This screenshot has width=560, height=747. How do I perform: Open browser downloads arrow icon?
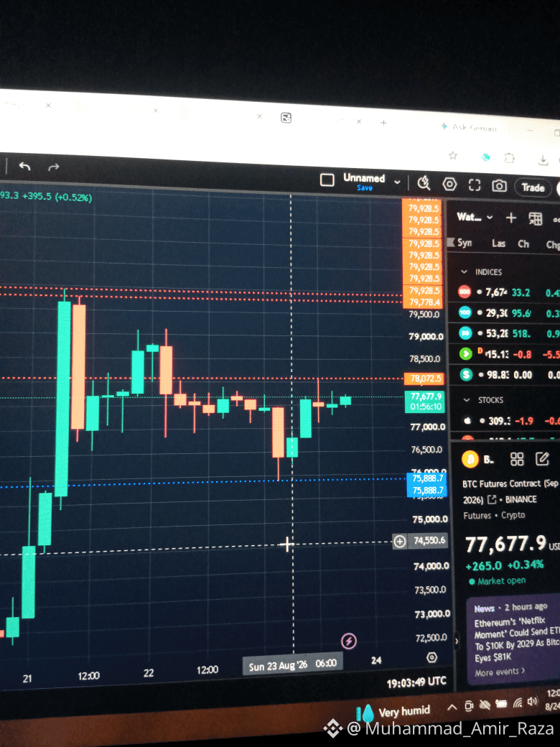click(543, 160)
